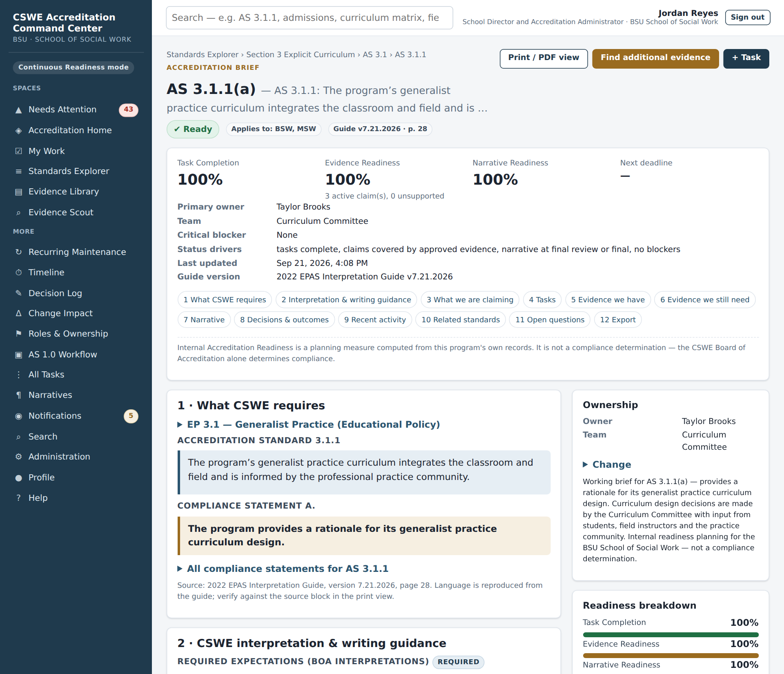Click the Notifications bell icon
The height and width of the screenshot is (674, 784).
click(18, 416)
